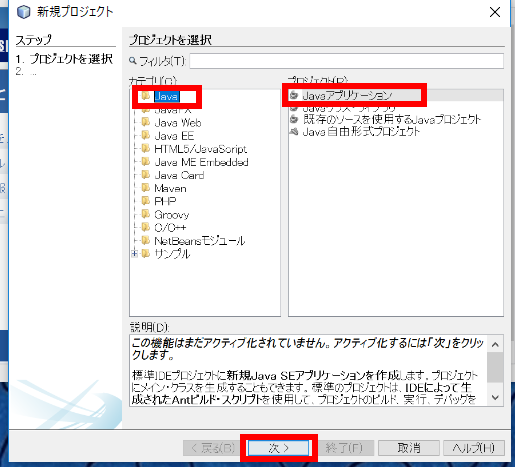Click the disabled 戻る(B) button
The height and width of the screenshot is (467, 515).
(x=213, y=448)
